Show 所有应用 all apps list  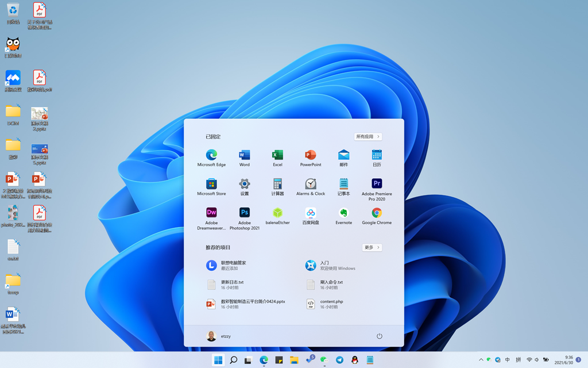pos(368,137)
